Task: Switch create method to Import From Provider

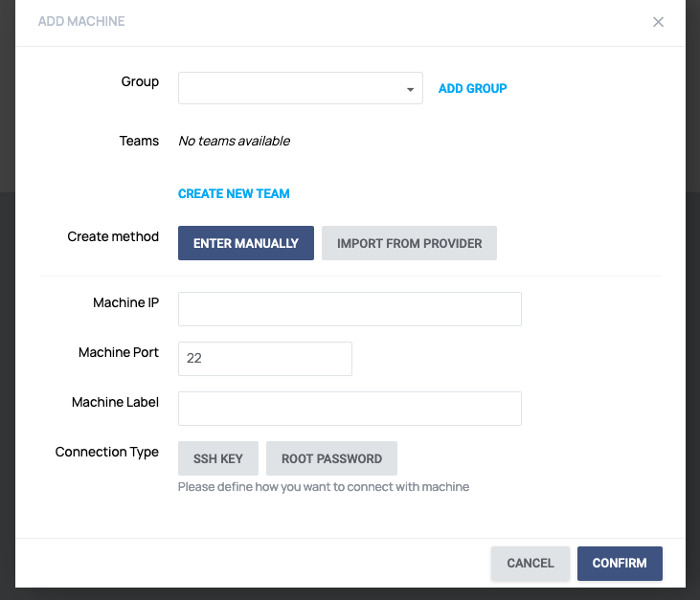Action: 410,243
